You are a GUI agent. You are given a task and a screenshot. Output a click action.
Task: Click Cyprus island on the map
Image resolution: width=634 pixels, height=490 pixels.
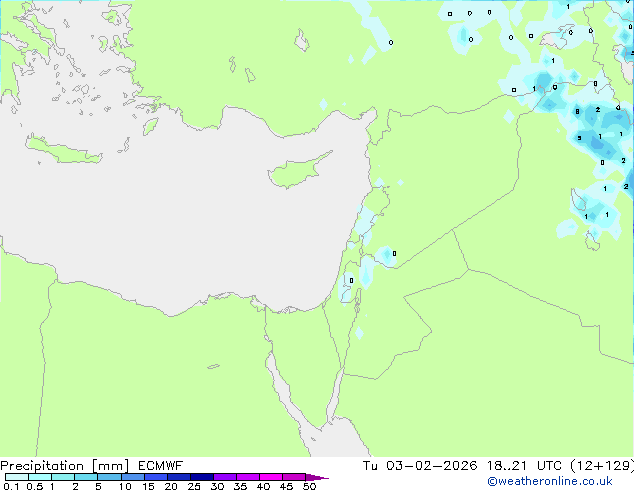[x=297, y=172]
